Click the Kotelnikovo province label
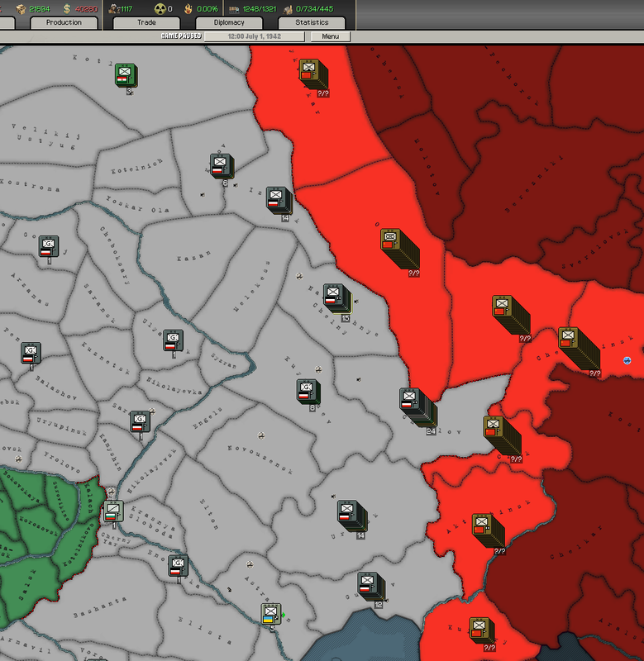644x661 pixels. point(80,544)
